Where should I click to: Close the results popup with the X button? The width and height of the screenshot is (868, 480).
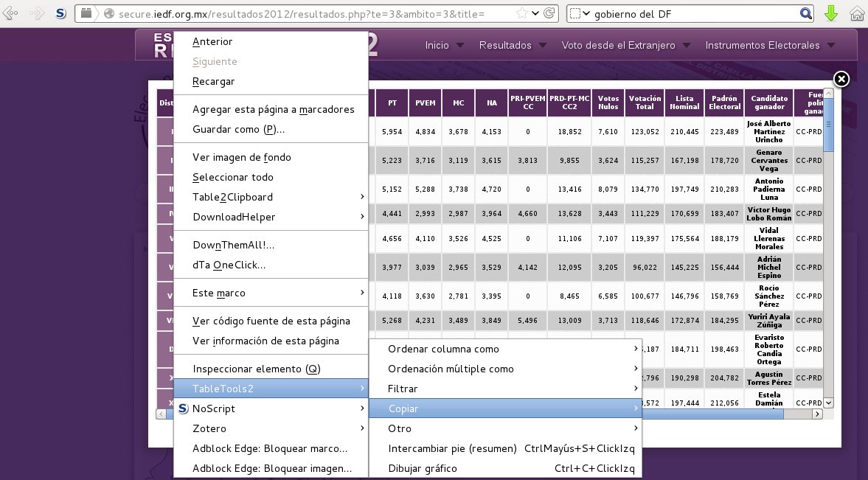tap(841, 79)
